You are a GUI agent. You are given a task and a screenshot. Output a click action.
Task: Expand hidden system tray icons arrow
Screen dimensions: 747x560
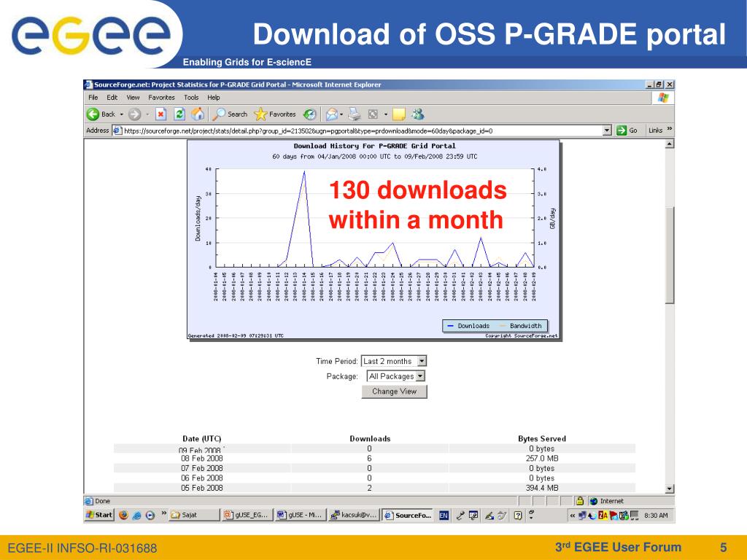click(572, 516)
